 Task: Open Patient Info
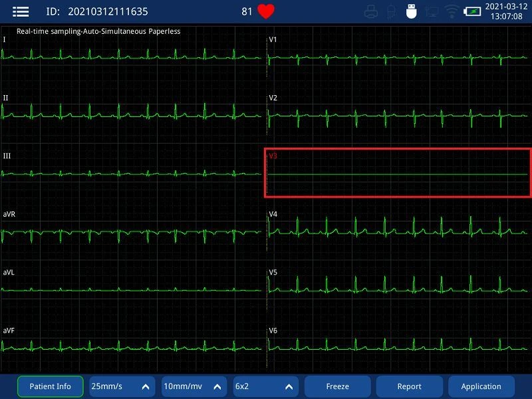(51, 386)
